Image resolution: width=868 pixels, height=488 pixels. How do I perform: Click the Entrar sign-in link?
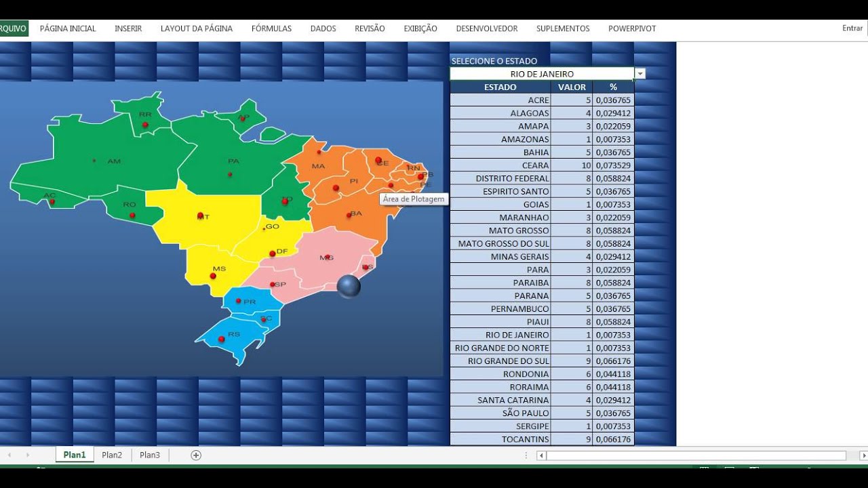852,28
